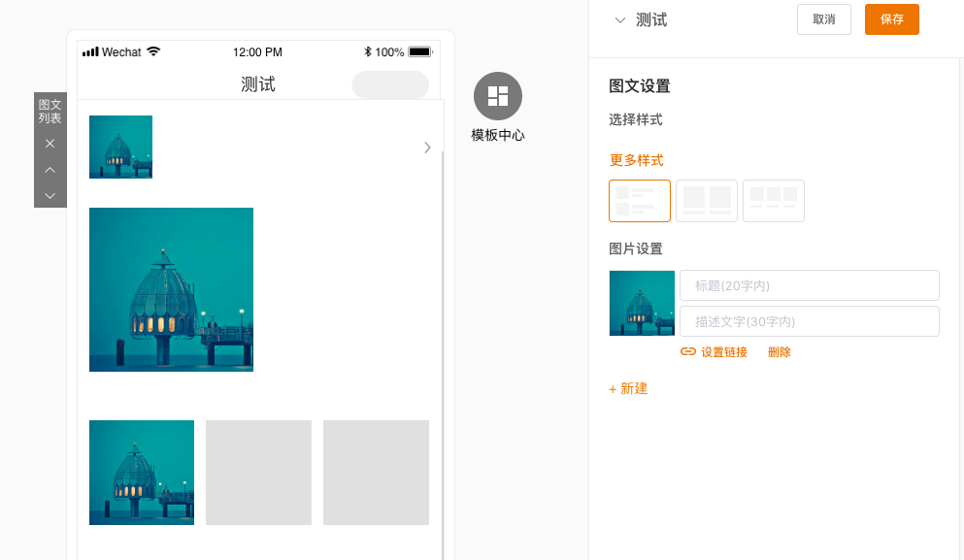Click + 新建 to add a new item
Image resolution: width=964 pixels, height=560 pixels.
(x=628, y=388)
